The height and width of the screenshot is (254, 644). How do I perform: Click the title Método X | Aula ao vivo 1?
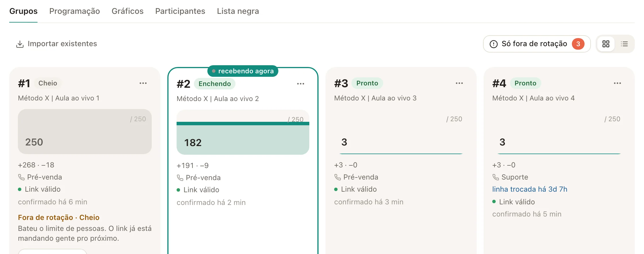[59, 98]
